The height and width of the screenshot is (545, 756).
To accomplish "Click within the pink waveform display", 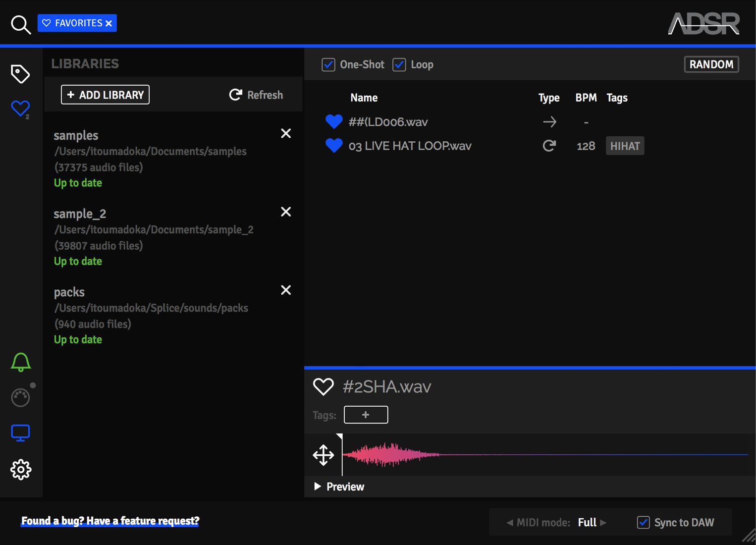I will click(x=545, y=454).
